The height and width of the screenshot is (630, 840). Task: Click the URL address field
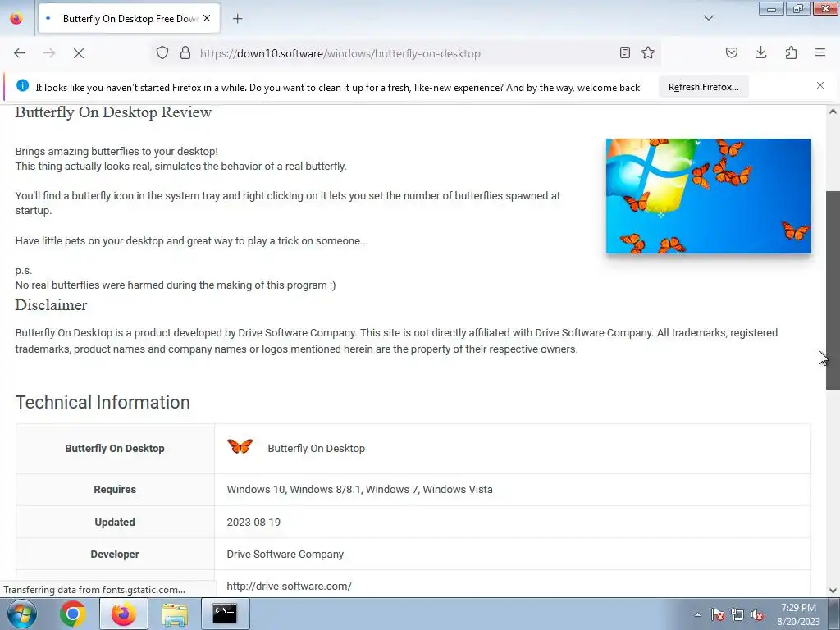(x=404, y=53)
